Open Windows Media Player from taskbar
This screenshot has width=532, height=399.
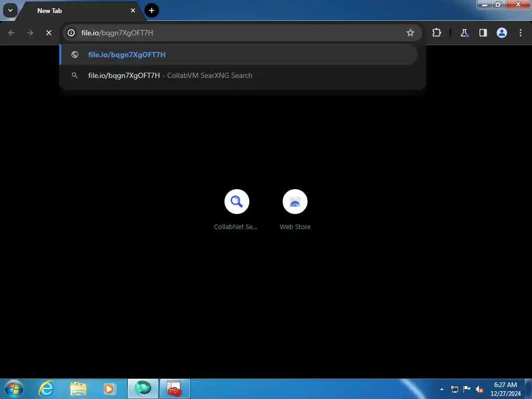(109, 389)
